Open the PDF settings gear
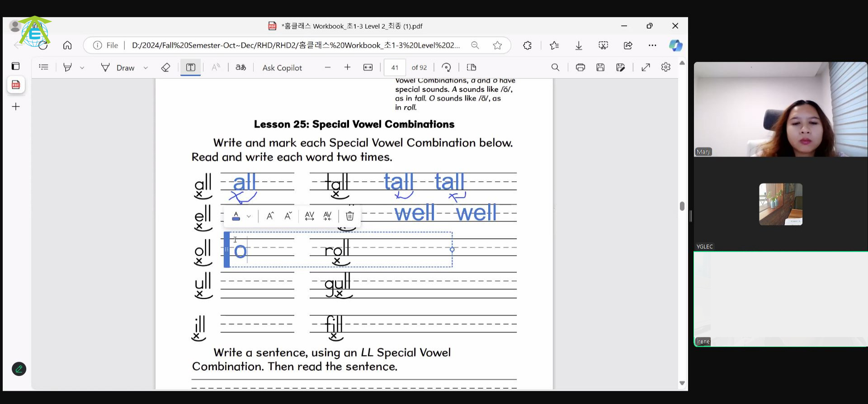The width and height of the screenshot is (868, 404). coord(665,67)
